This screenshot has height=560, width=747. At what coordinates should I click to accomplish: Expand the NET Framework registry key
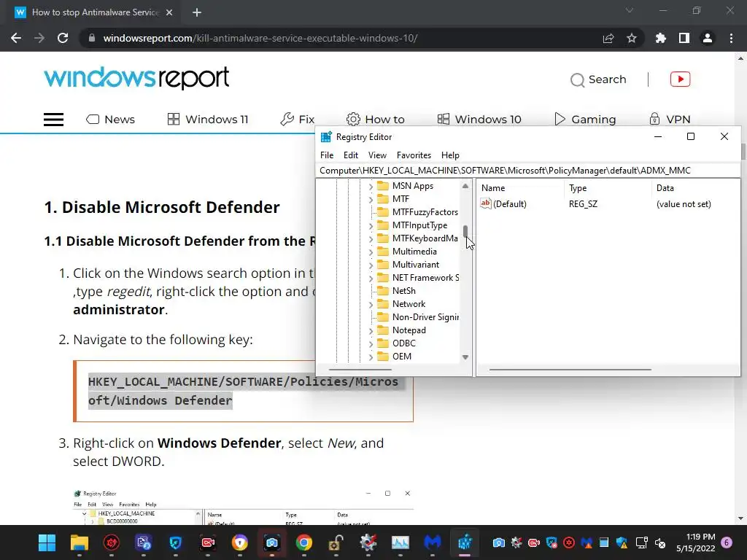click(x=371, y=278)
